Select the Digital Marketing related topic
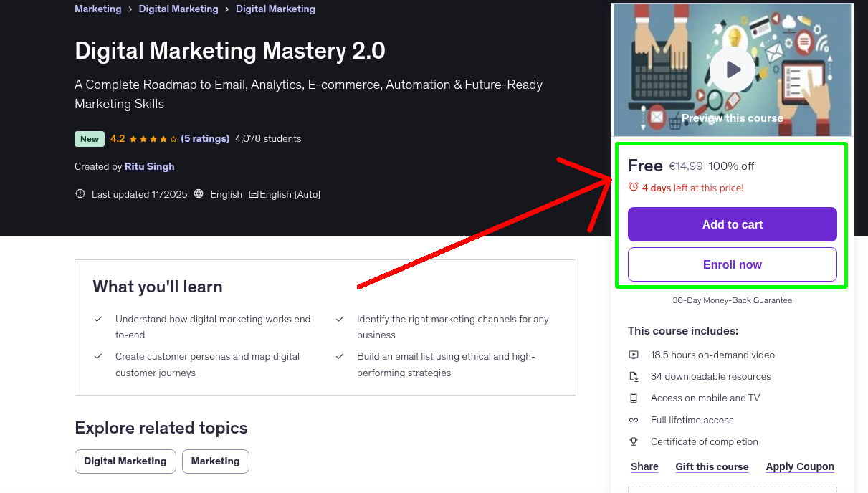 pyautogui.click(x=125, y=461)
